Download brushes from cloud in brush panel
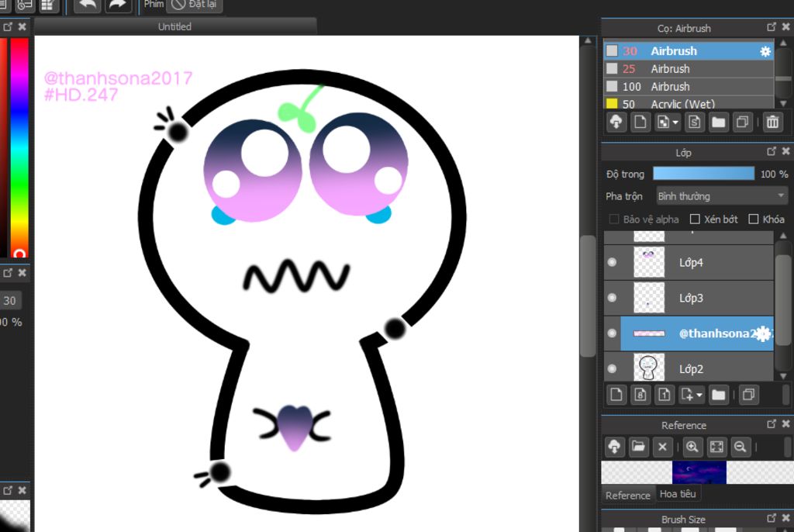This screenshot has height=532, width=794. tap(616, 122)
